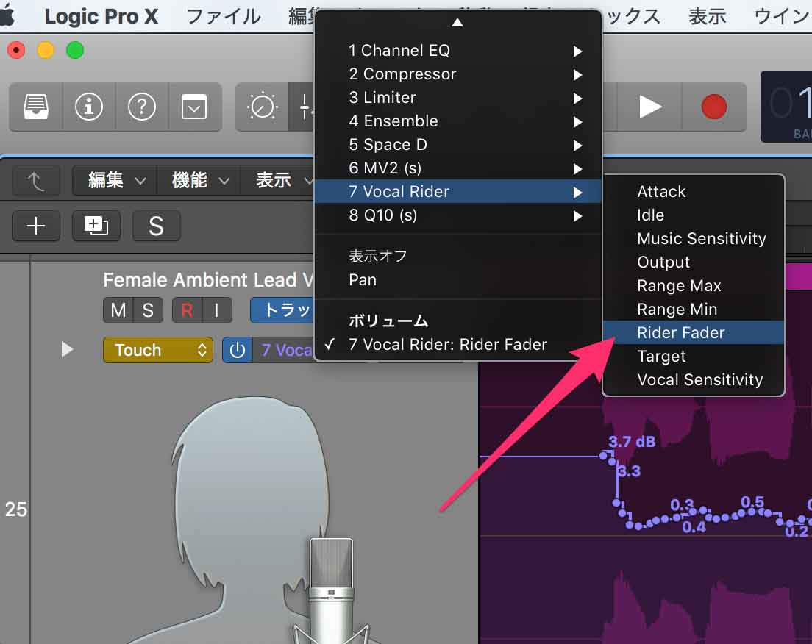812x644 pixels.
Task: Select Output in the Vocal Rider submenu
Action: pyautogui.click(x=694, y=262)
